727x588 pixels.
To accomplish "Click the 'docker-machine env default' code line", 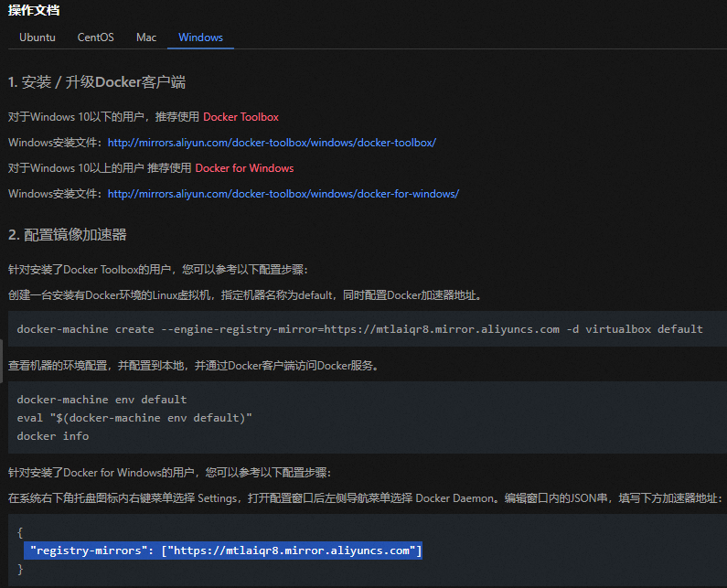I will [x=102, y=400].
